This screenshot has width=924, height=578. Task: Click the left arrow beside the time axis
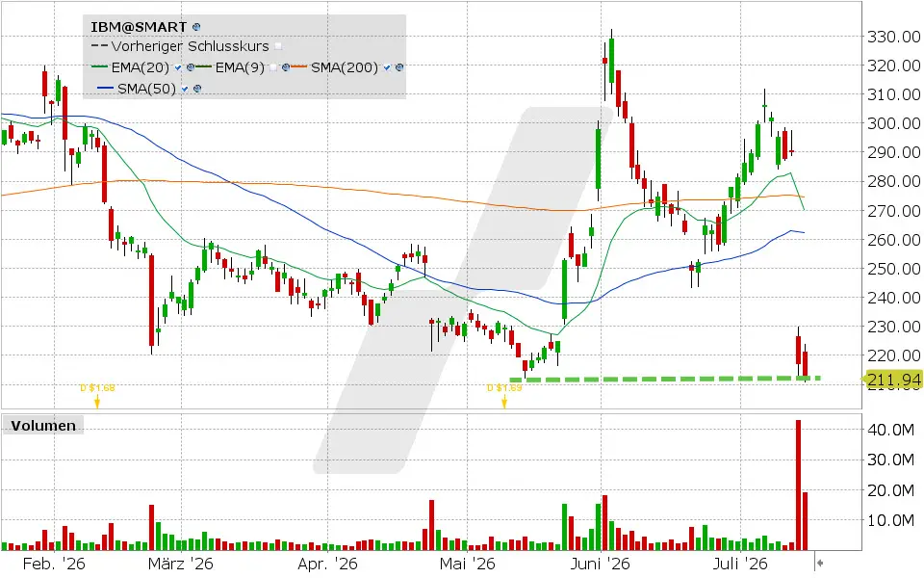pos(820,563)
